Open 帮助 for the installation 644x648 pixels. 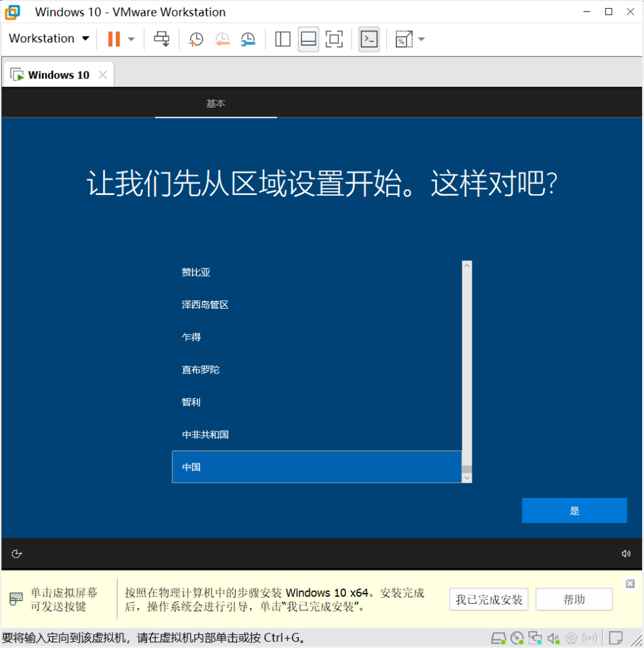point(574,599)
